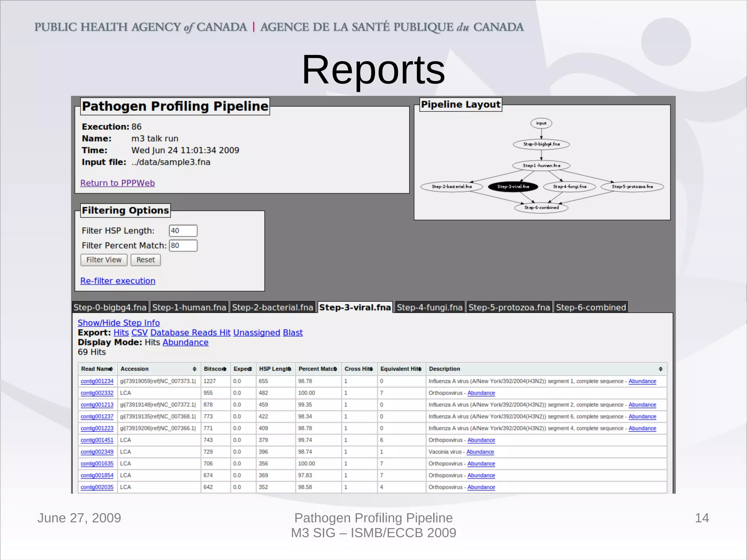Select the input node in Pipeline Layout

pos(541,123)
